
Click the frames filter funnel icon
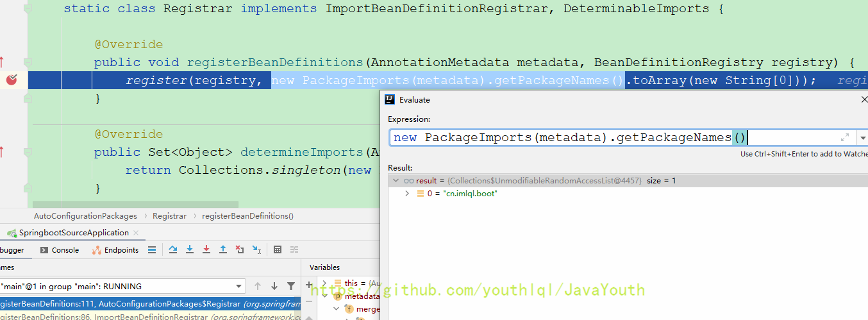291,287
